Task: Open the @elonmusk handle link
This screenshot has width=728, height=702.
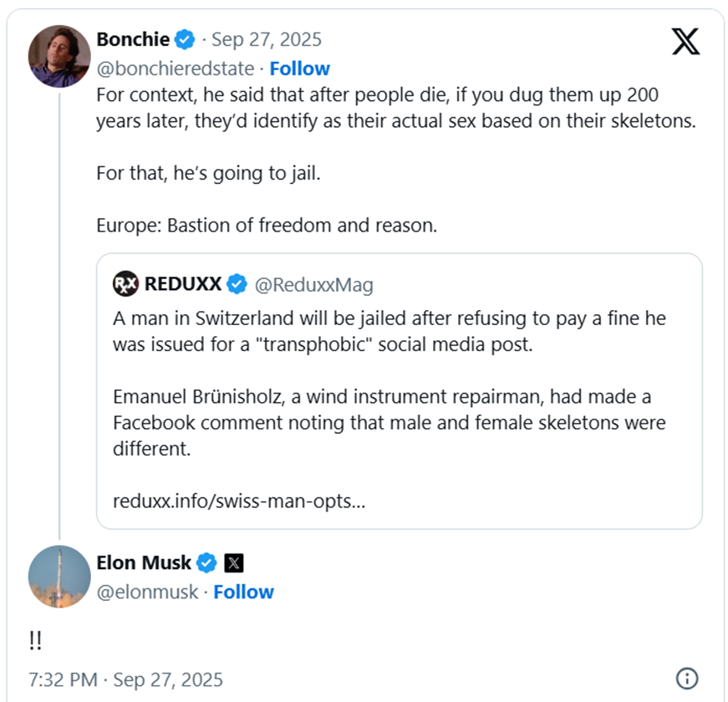Action: [147, 592]
